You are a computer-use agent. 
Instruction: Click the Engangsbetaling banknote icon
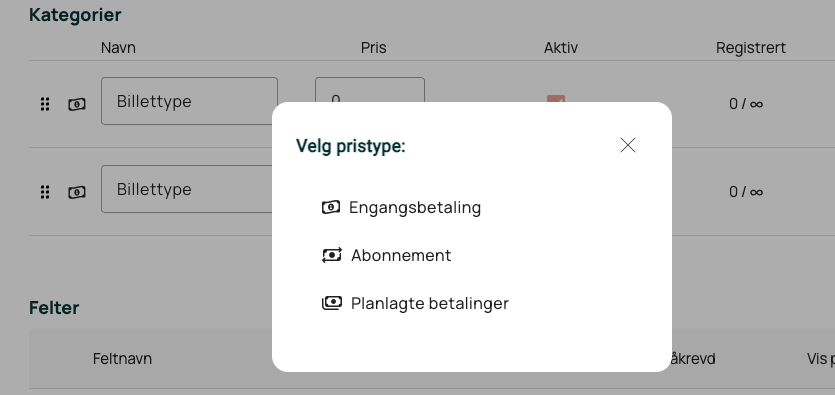[331, 207]
